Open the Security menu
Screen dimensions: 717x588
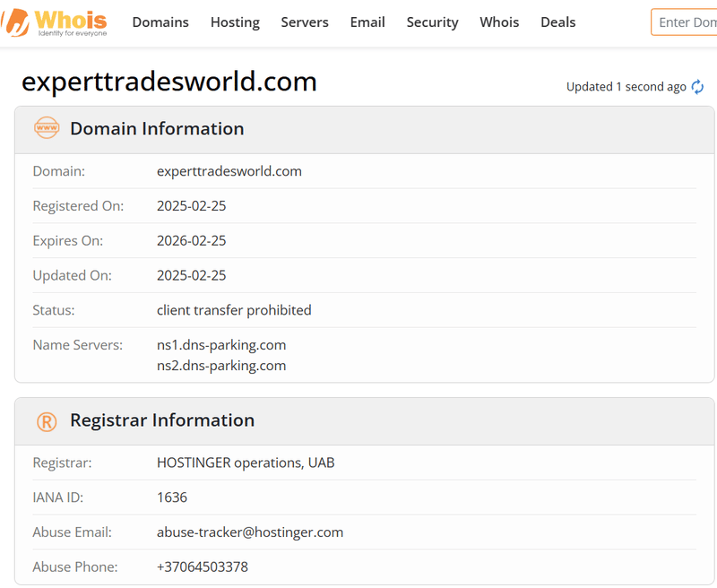point(433,22)
